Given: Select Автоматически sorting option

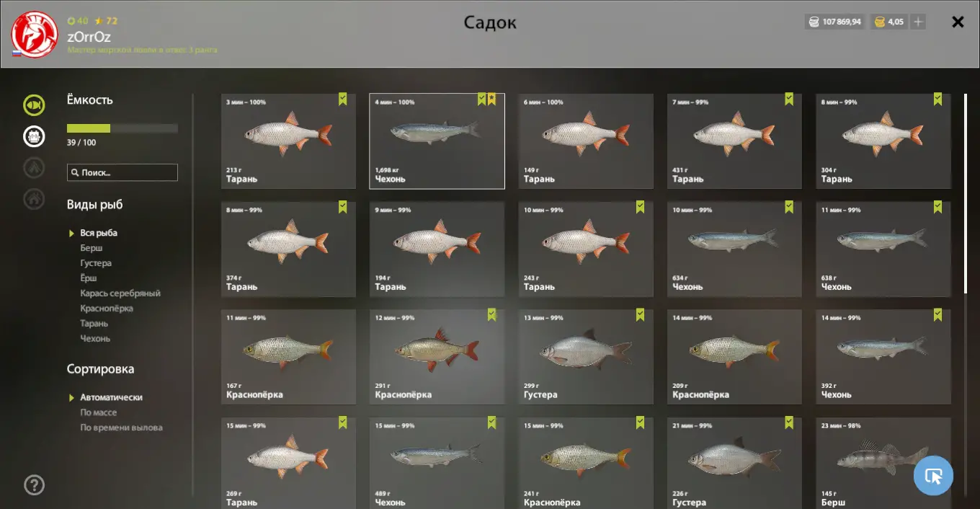Looking at the screenshot, I should click(x=111, y=397).
